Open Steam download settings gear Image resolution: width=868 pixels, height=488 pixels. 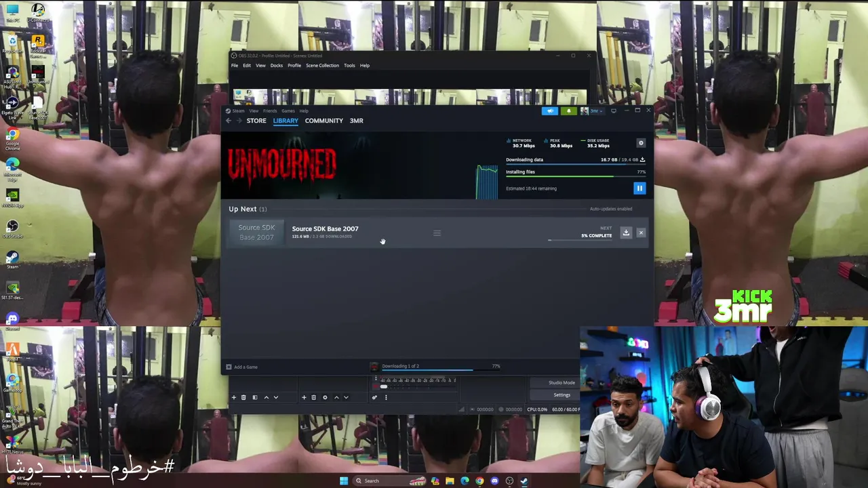641,143
